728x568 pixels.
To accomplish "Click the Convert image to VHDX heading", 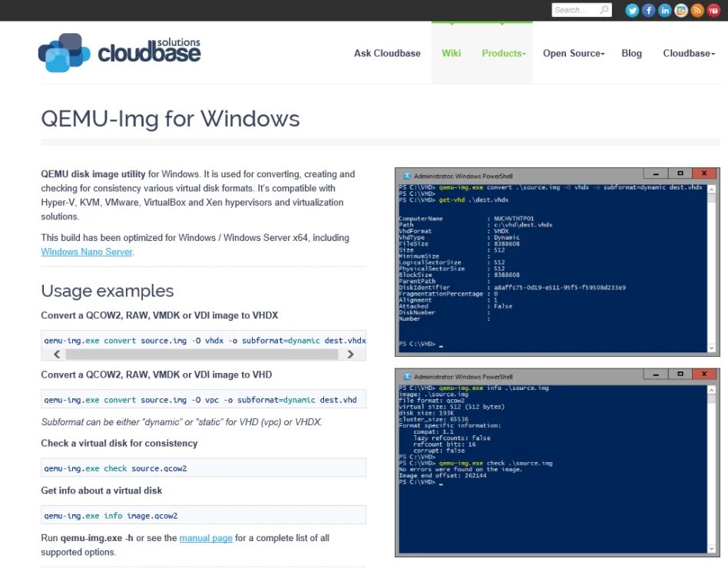I will [x=159, y=315].
